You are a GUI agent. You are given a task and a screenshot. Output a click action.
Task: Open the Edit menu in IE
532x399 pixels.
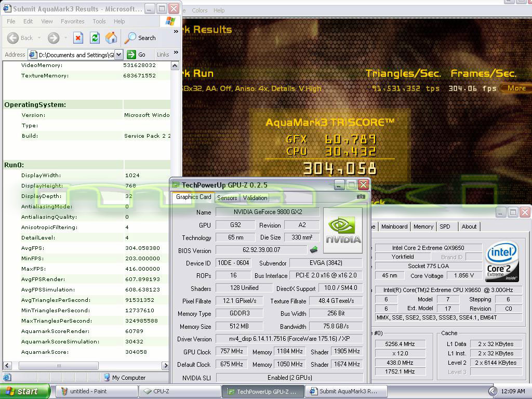28,21
